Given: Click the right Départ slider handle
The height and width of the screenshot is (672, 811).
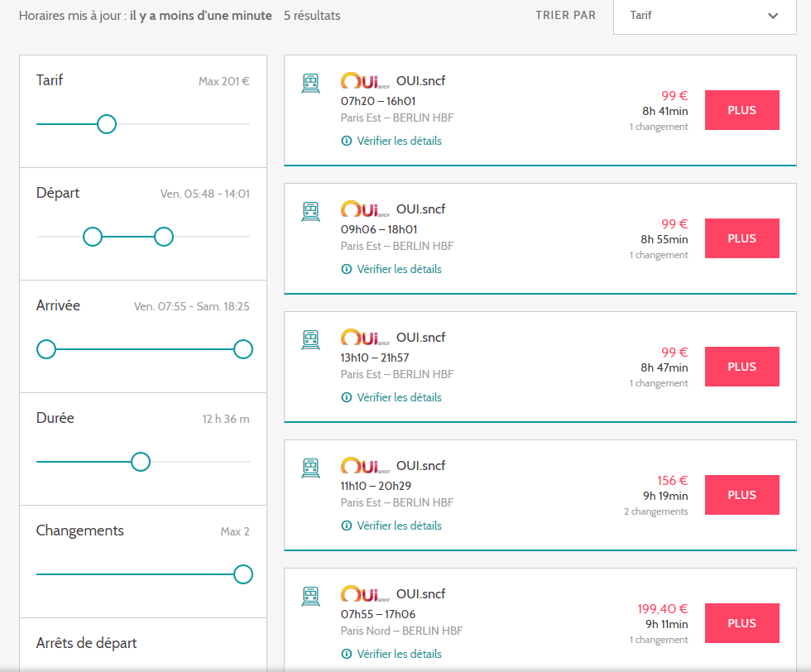Looking at the screenshot, I should [164, 237].
